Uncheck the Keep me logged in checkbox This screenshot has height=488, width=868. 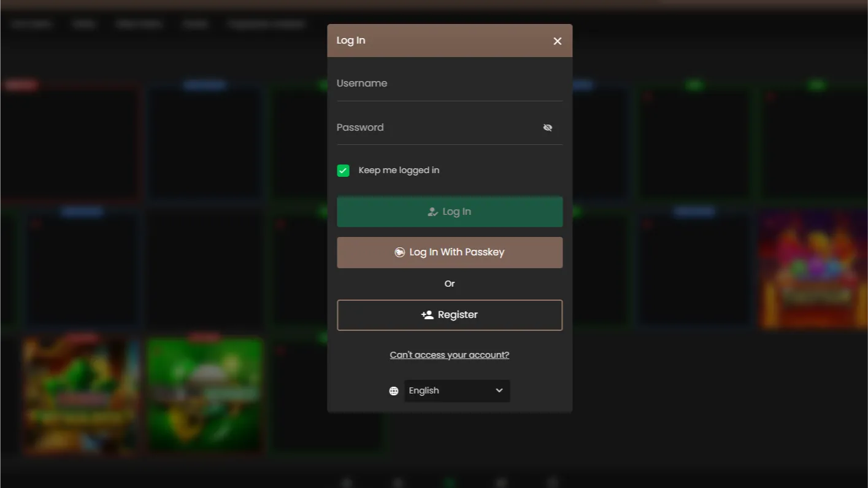(x=344, y=171)
